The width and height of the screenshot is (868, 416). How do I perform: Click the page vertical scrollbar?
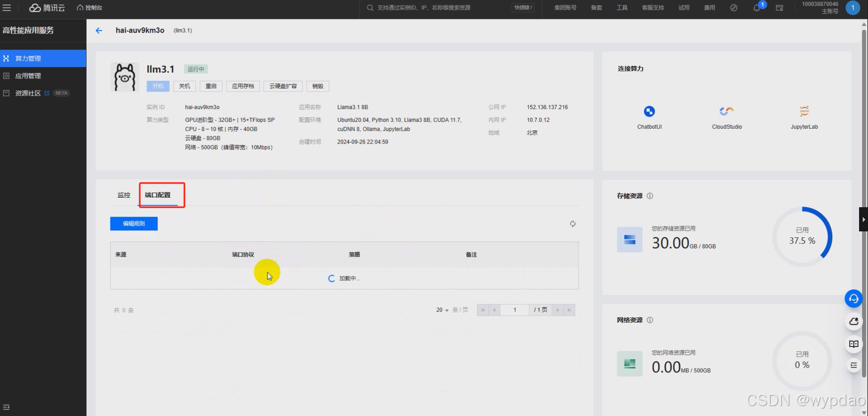coord(864,202)
